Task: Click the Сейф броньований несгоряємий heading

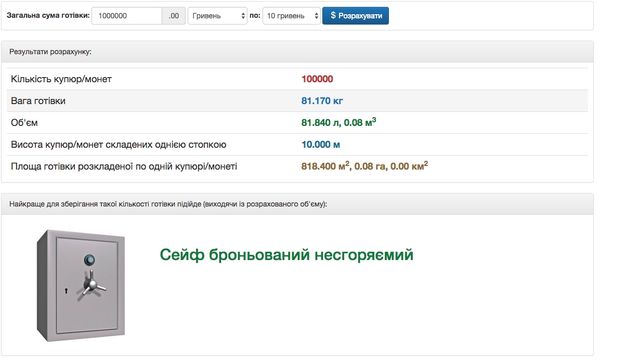Action: pyautogui.click(x=287, y=255)
